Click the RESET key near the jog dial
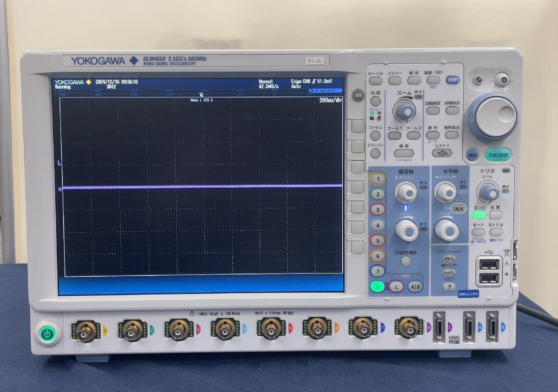The height and width of the screenshot is (392, 558). 478,80
